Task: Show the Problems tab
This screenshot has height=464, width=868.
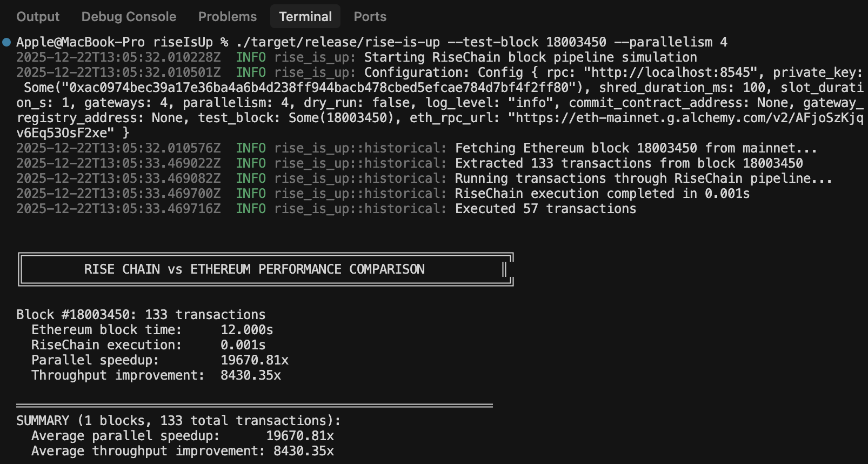Action: 227,17
